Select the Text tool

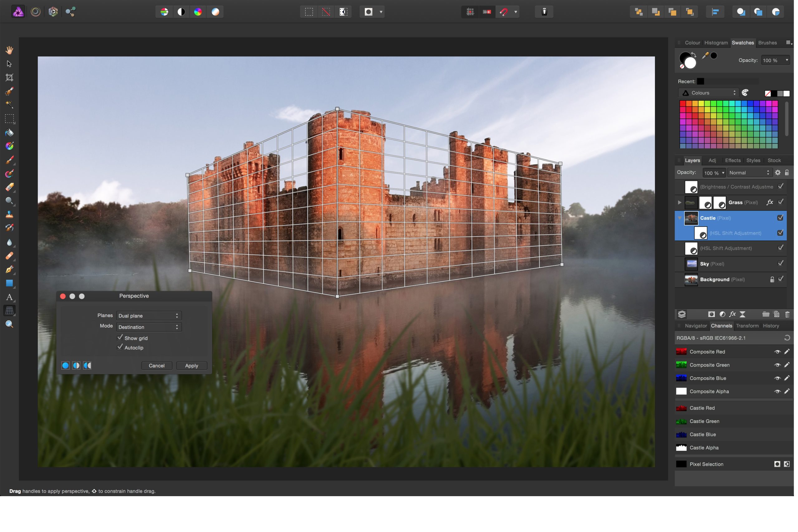tap(9, 298)
